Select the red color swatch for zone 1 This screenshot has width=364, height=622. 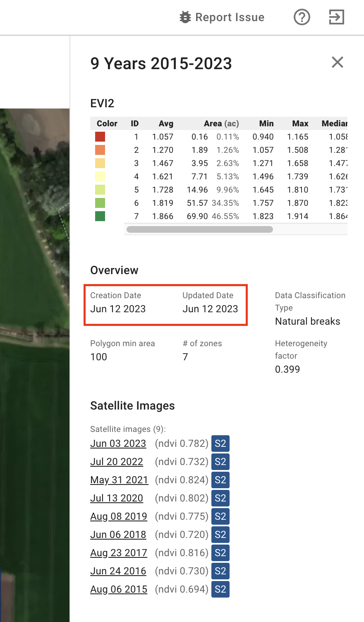(x=100, y=137)
